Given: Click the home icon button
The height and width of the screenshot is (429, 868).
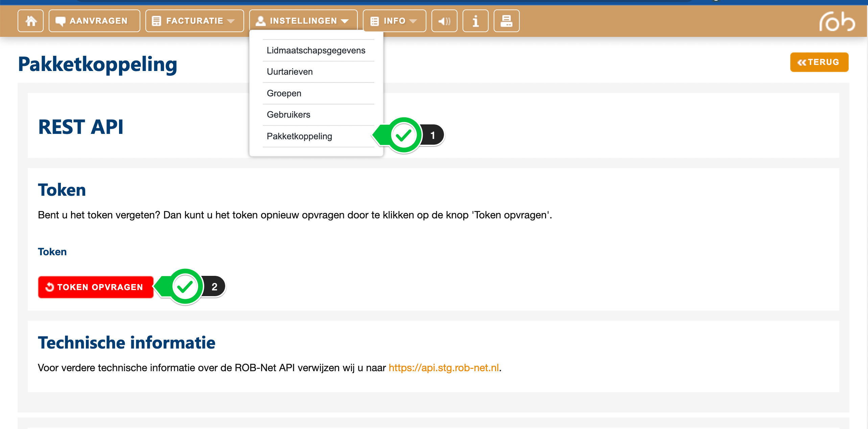Looking at the screenshot, I should [x=30, y=21].
